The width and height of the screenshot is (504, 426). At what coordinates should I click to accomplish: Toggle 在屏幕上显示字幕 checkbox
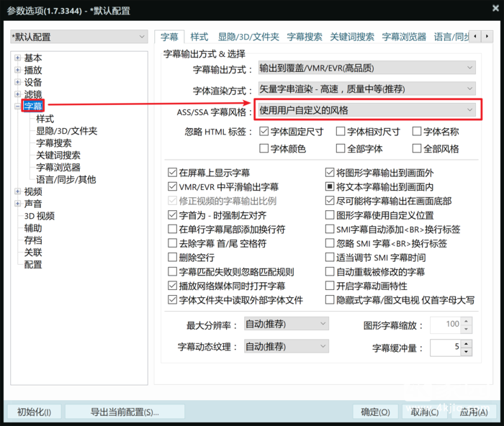pyautogui.click(x=173, y=173)
